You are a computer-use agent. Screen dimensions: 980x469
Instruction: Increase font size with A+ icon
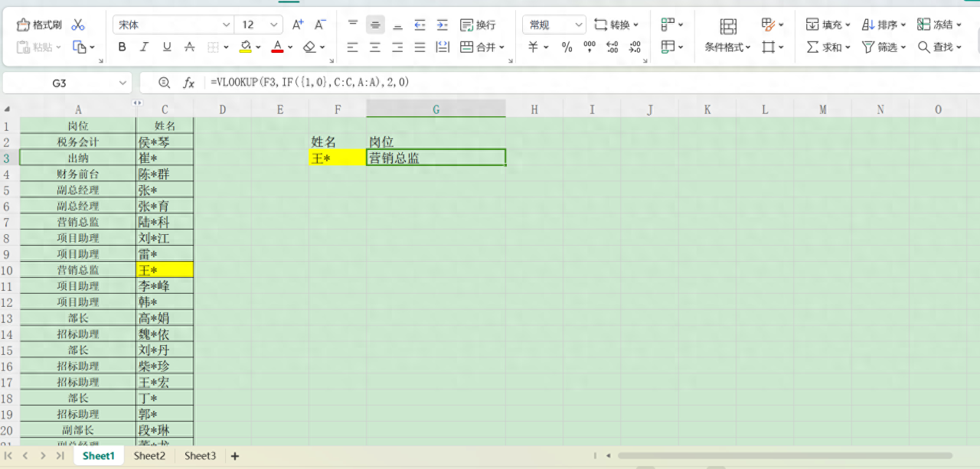[x=298, y=24]
